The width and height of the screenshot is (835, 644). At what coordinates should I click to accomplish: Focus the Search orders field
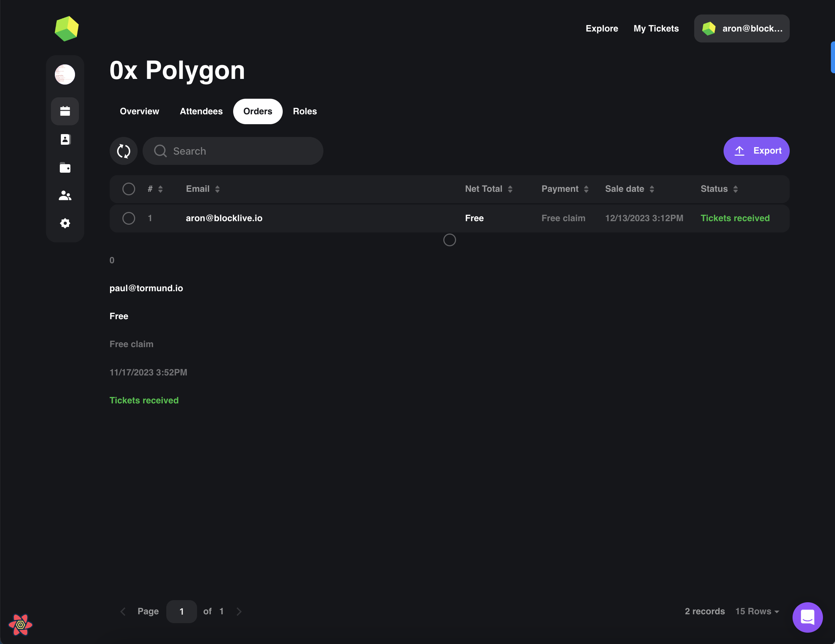pyautogui.click(x=233, y=151)
